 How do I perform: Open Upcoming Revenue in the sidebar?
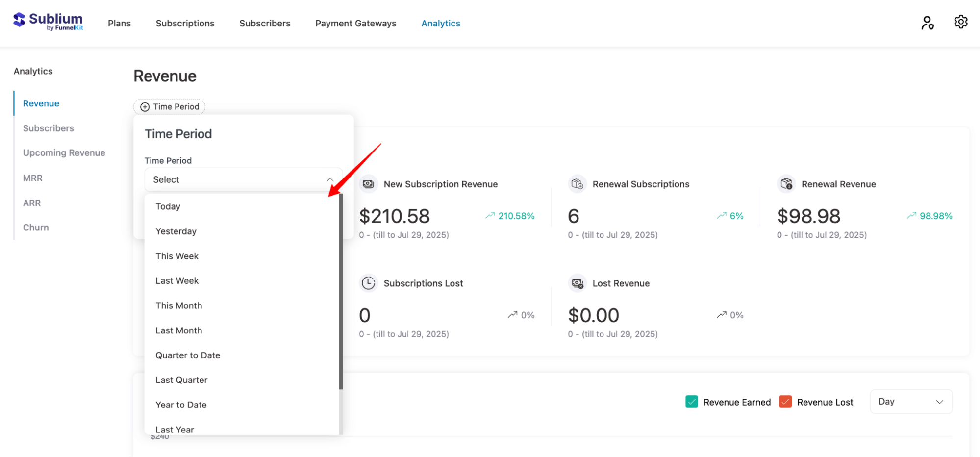(64, 153)
